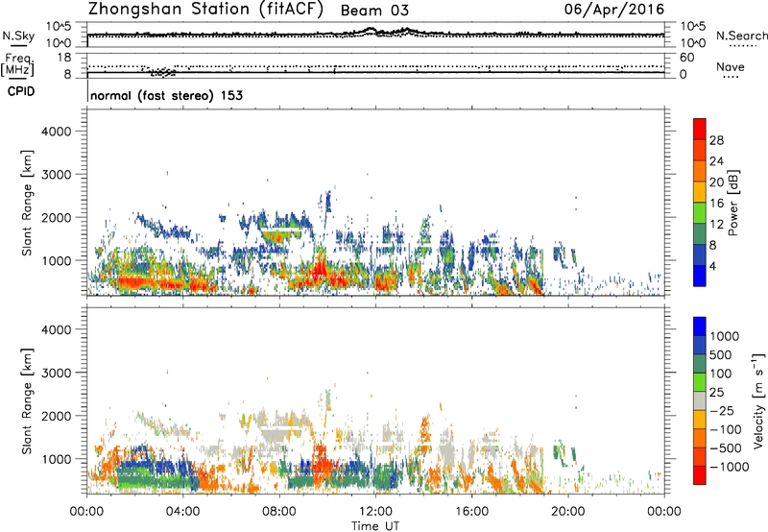Click the power panel 'Slant Range [km]' label
Image resolution: width=768 pixels, height=532 pixels.
pyautogui.click(x=27, y=203)
